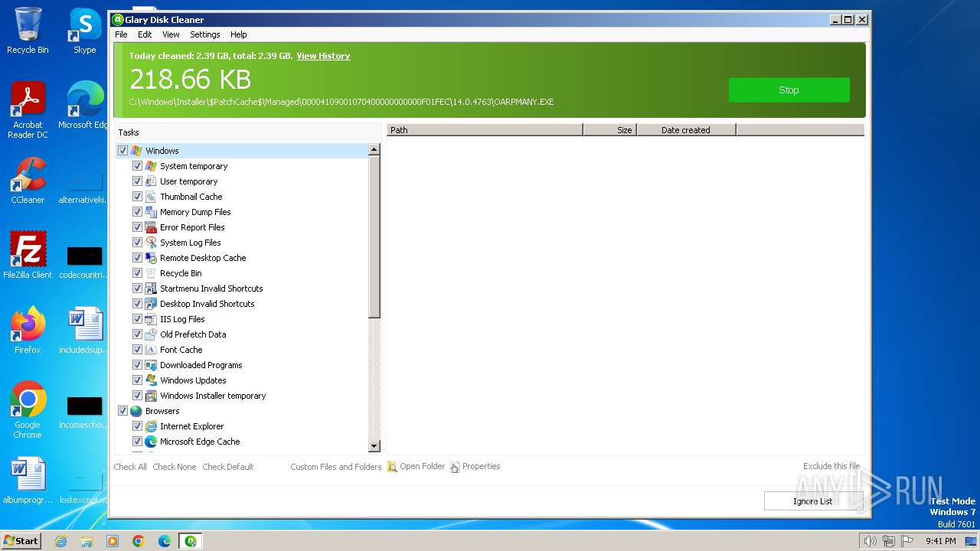The width and height of the screenshot is (980, 551).
Task: Click the Thumbnail Cache item icon
Action: [151, 197]
